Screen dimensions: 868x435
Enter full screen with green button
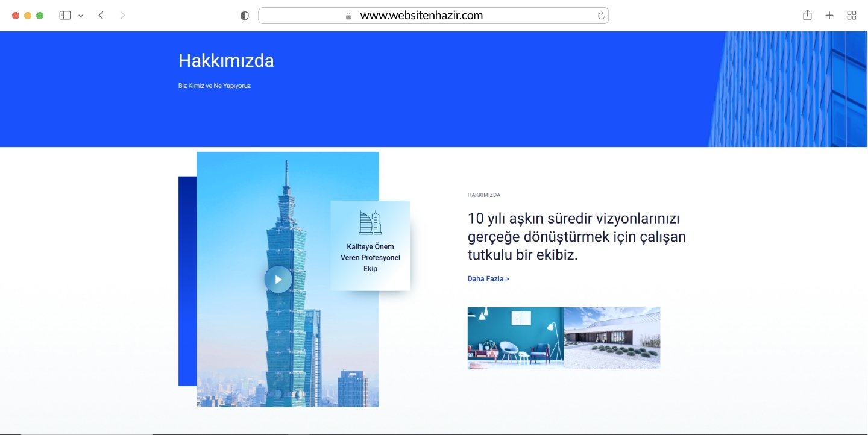coord(40,16)
